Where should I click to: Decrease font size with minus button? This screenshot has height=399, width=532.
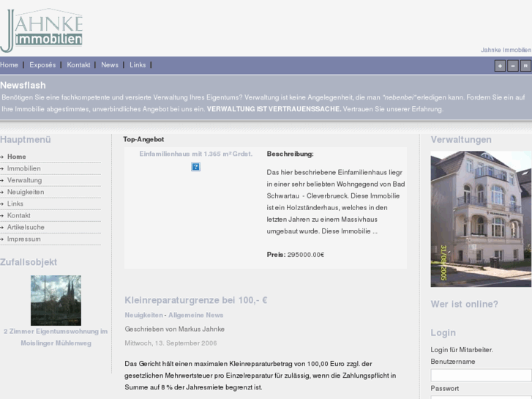point(513,66)
